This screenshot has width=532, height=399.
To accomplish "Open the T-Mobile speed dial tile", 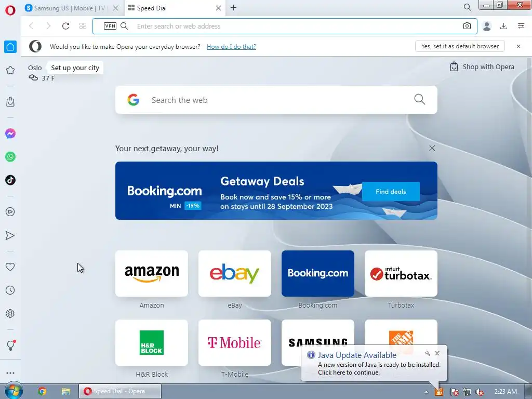I will click(x=235, y=343).
